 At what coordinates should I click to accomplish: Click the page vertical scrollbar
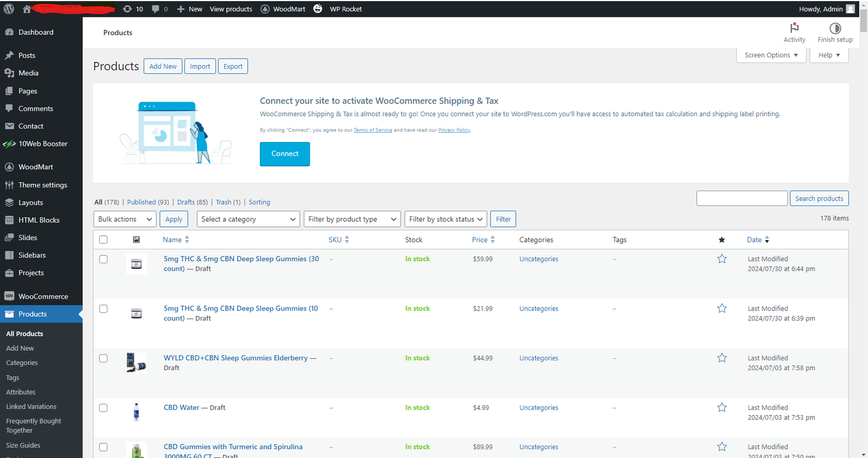point(864,20)
